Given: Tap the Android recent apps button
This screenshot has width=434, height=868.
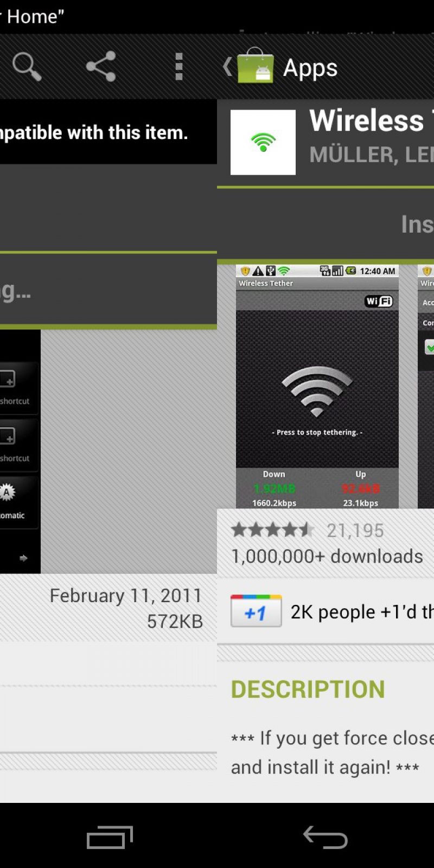Looking at the screenshot, I should 110,837.
